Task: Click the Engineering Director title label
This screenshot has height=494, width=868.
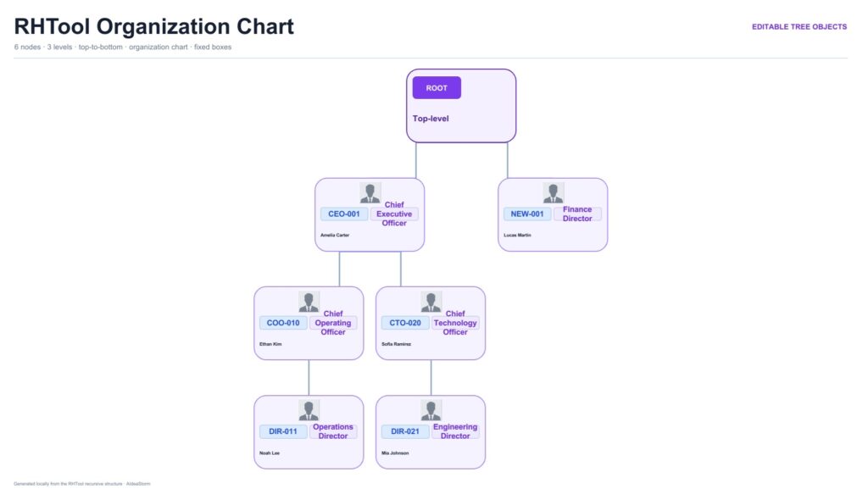Action: tap(455, 431)
